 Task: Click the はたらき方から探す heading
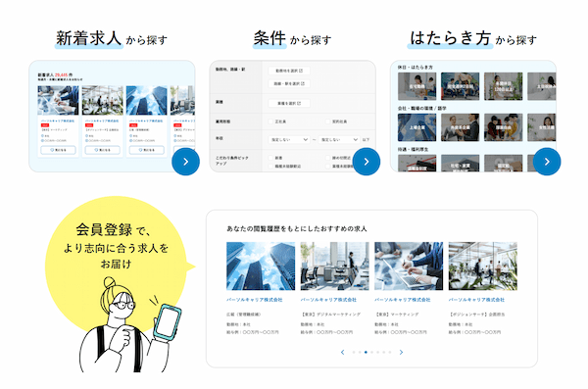click(473, 38)
